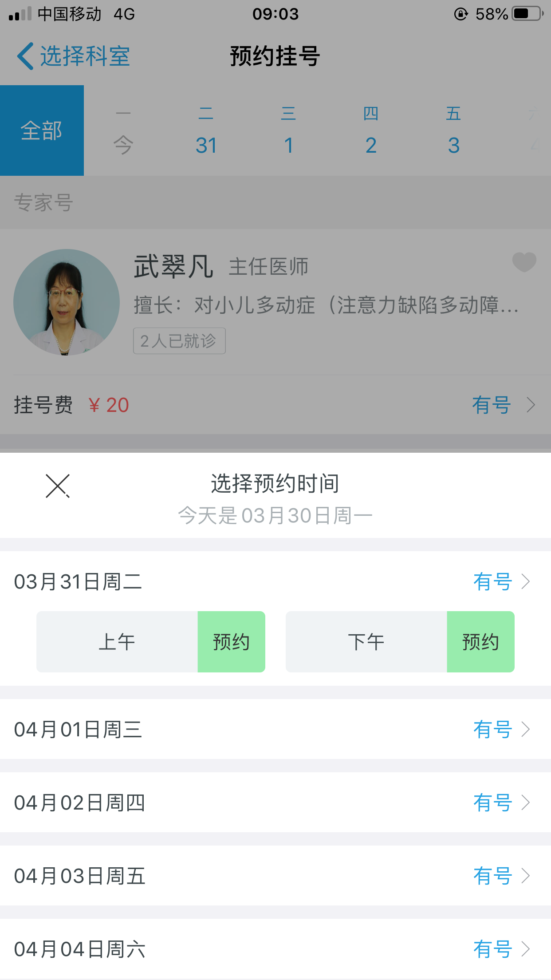Tap the 今 today date tab
This screenshot has height=980, width=551.
123,131
